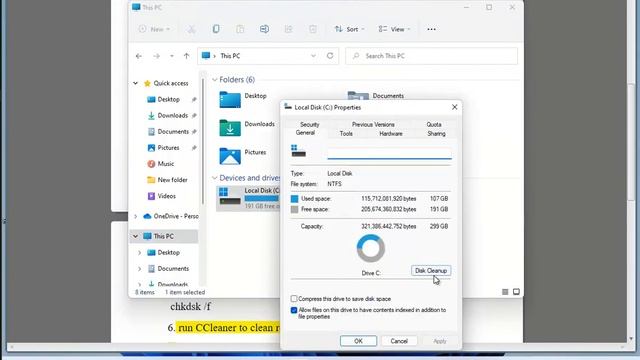Open the Downloads folder icon
The width and height of the screenshot is (640, 360).
(x=230, y=128)
